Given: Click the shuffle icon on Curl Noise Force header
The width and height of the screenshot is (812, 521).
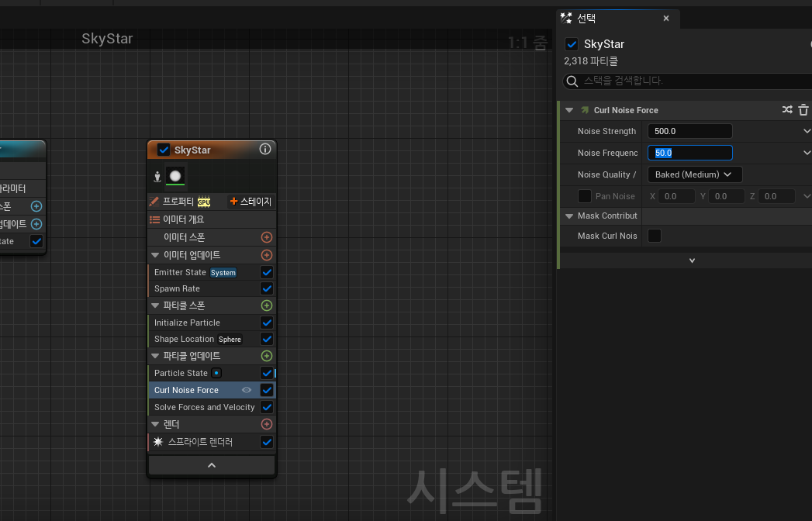Looking at the screenshot, I should coord(787,110).
